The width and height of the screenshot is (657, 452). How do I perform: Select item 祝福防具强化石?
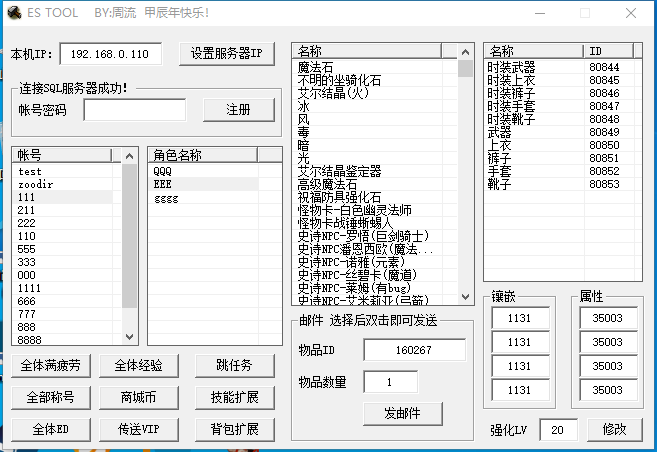[367, 197]
